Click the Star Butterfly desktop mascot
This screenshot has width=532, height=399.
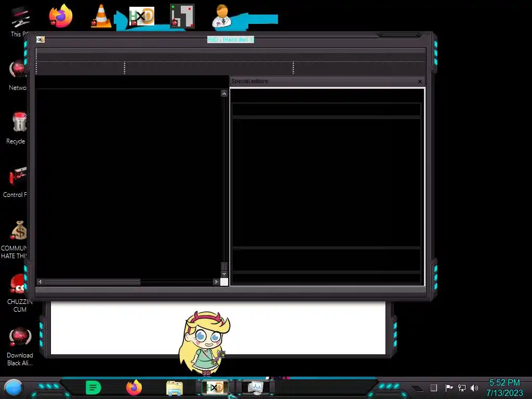pos(205,343)
